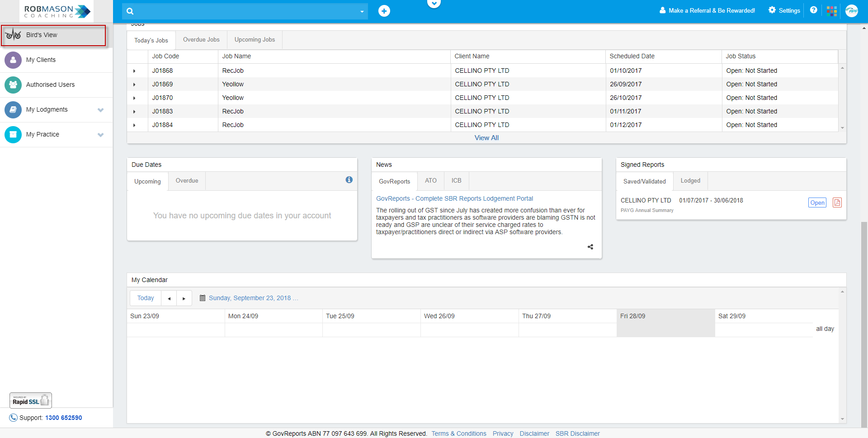868x438 pixels.
Task: Click Wed 26/09 calendar column header
Action: [469, 316]
